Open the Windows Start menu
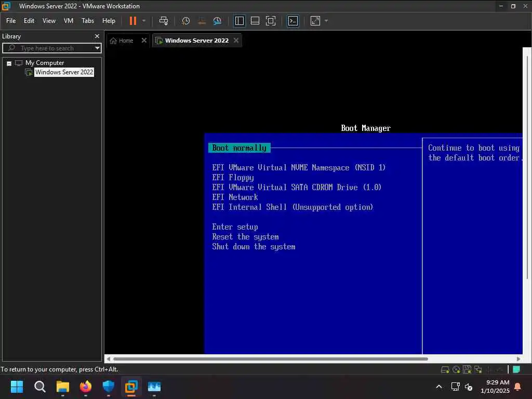This screenshot has height=399, width=532. click(x=17, y=387)
